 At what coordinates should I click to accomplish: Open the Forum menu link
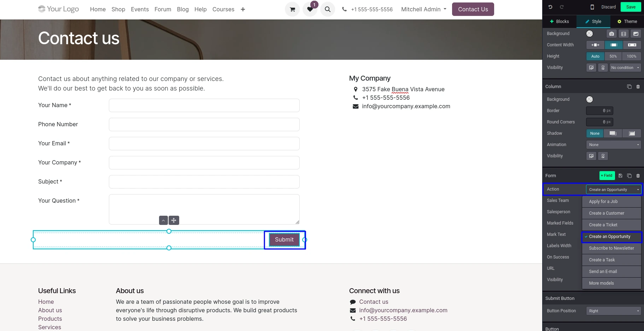163,9
